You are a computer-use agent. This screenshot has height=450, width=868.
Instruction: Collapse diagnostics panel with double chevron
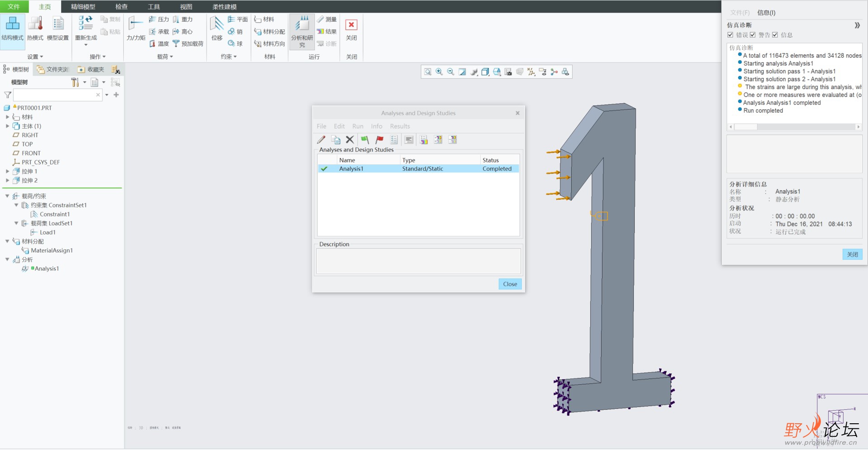[857, 25]
